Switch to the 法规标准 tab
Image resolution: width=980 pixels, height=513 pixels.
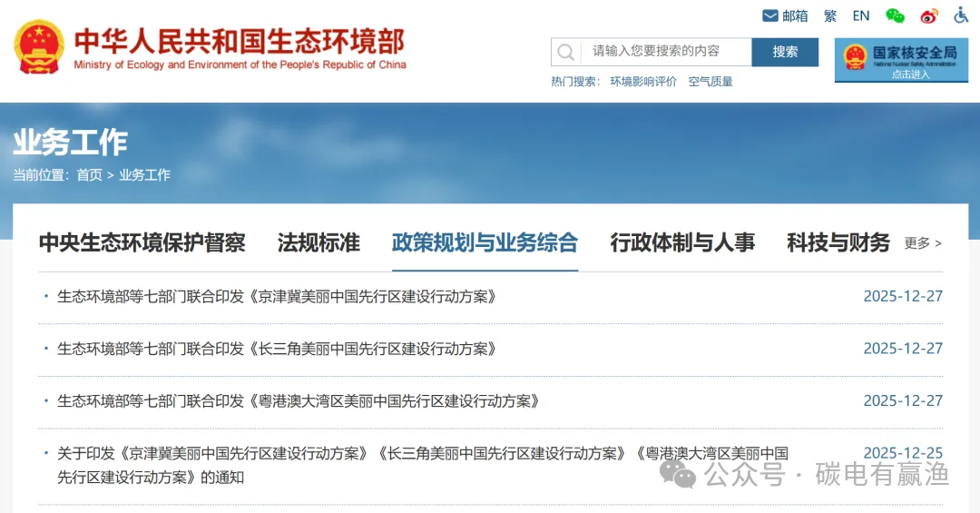point(318,242)
